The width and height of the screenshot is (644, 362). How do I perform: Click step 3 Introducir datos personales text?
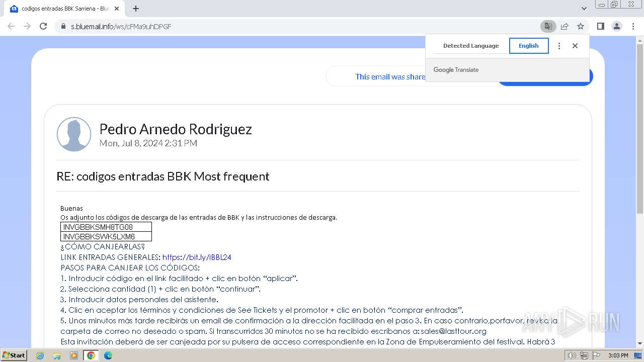(139, 300)
